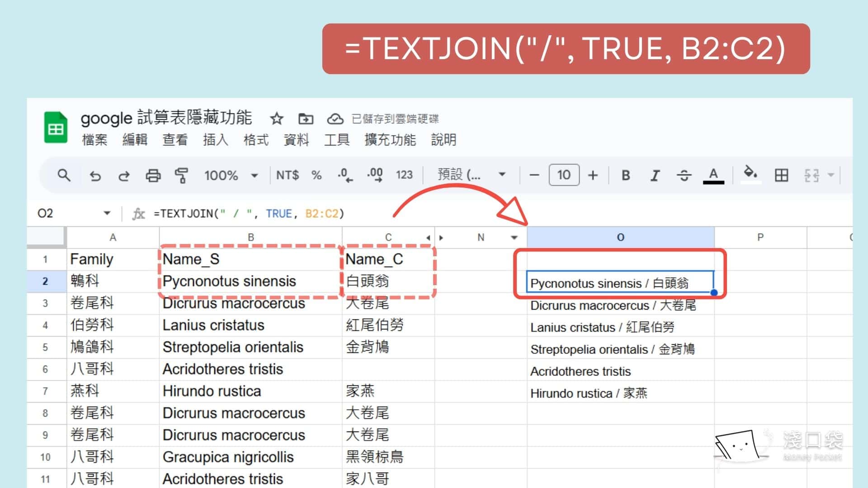Select the paint format tool

click(181, 175)
